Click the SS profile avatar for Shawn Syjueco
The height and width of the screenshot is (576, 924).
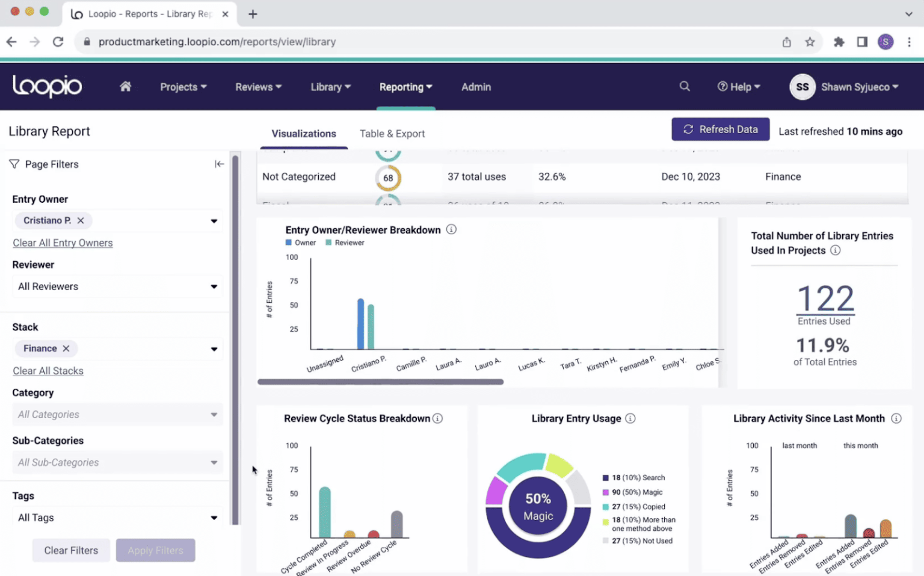tap(802, 87)
